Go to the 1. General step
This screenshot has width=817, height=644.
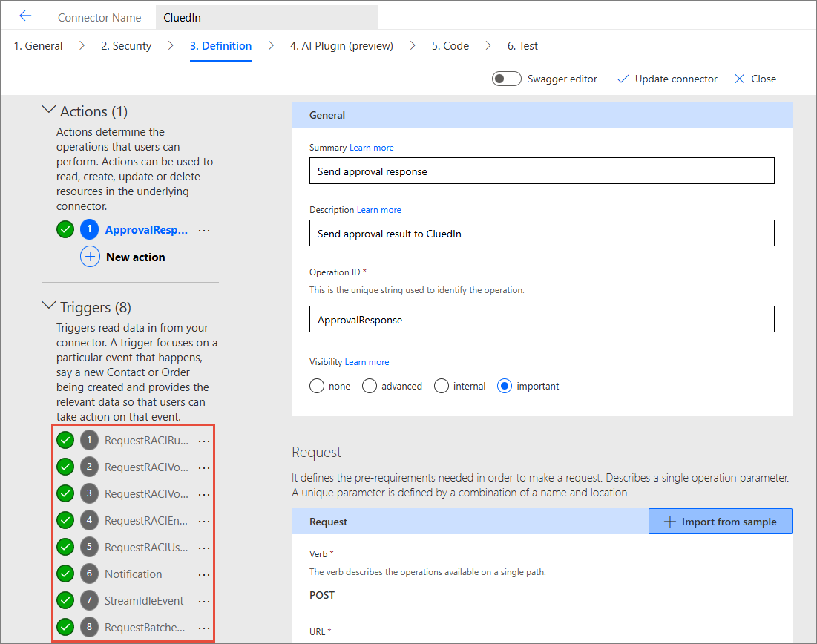point(38,46)
